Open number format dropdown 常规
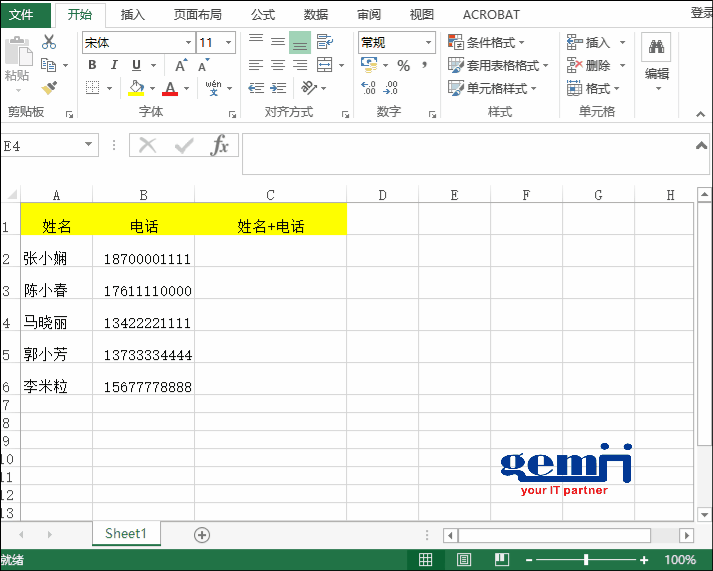Image resolution: width=713 pixels, height=571 pixels. pyautogui.click(x=428, y=43)
